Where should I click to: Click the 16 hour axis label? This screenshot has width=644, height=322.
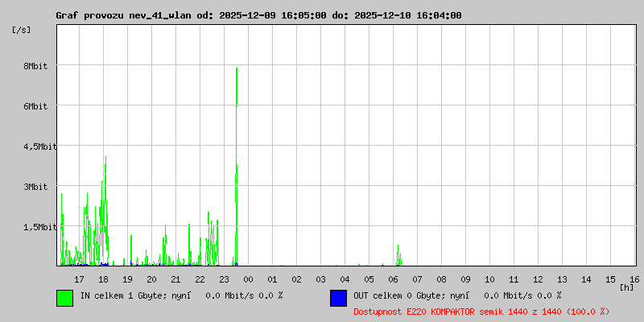click(x=634, y=279)
